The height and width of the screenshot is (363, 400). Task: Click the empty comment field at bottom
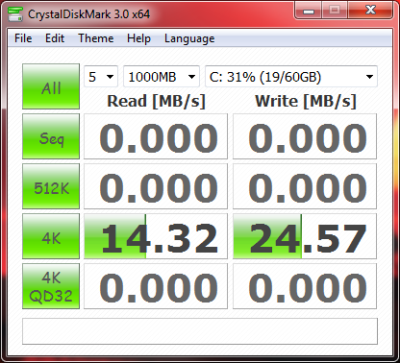pos(200,331)
